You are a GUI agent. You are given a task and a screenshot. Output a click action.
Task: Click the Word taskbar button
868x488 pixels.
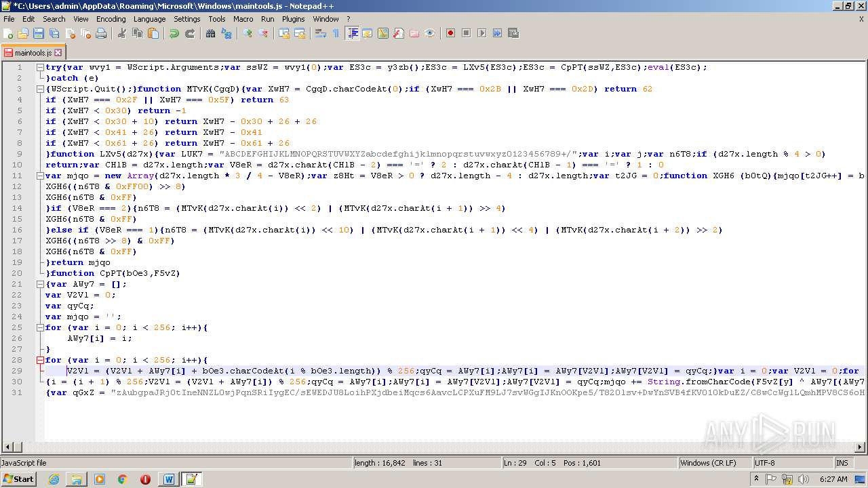click(x=169, y=479)
